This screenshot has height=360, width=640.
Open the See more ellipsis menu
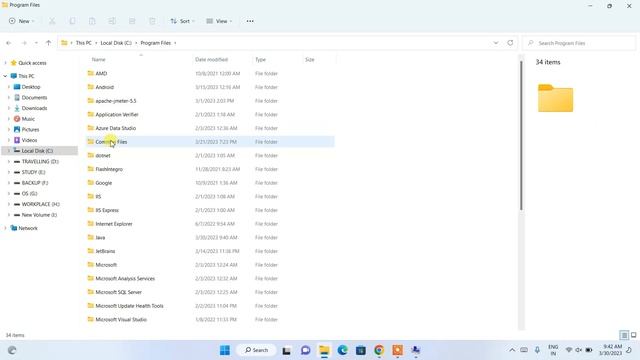tap(250, 21)
